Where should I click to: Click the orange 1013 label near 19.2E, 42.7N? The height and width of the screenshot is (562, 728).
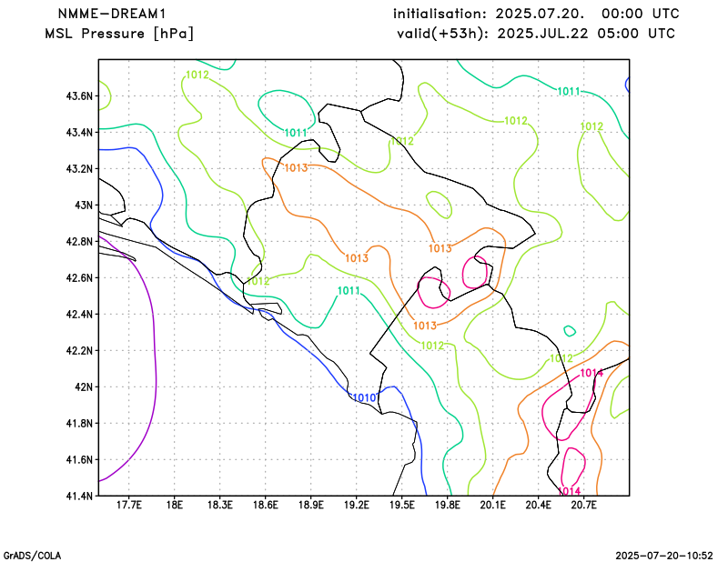357,258
